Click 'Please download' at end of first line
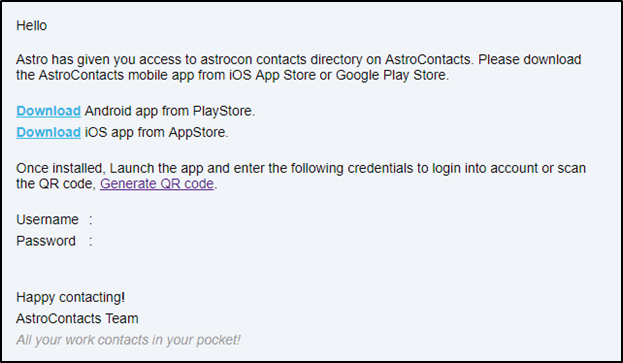 (x=530, y=60)
